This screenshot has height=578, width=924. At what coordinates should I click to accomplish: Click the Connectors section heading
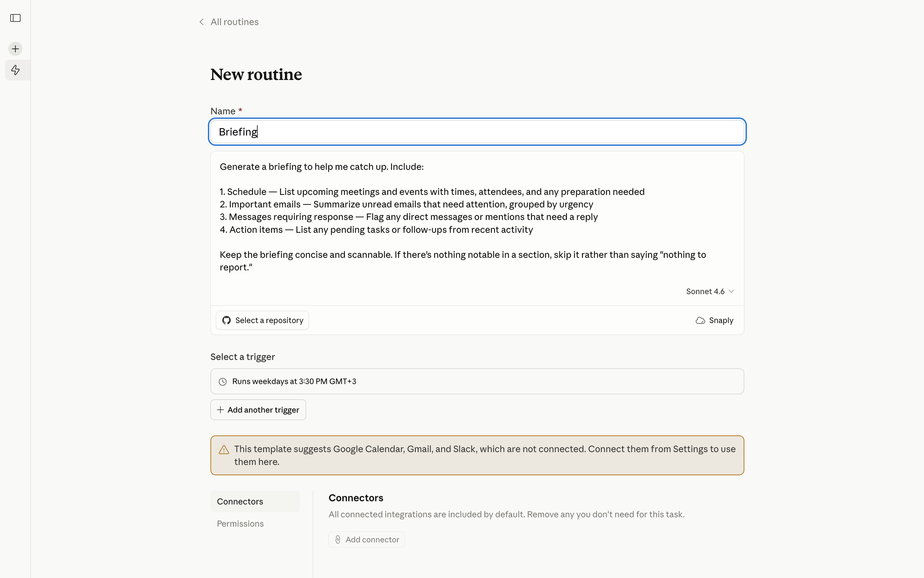pos(356,498)
